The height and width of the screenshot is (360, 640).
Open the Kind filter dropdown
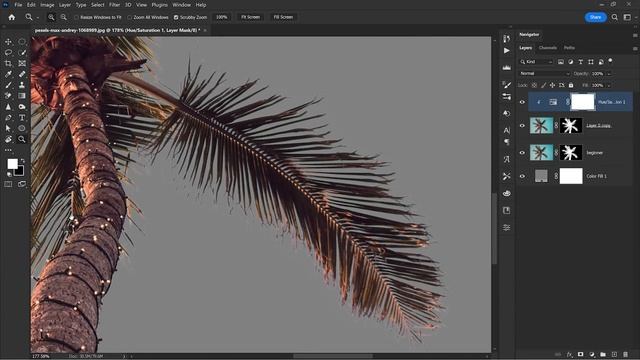click(536, 62)
